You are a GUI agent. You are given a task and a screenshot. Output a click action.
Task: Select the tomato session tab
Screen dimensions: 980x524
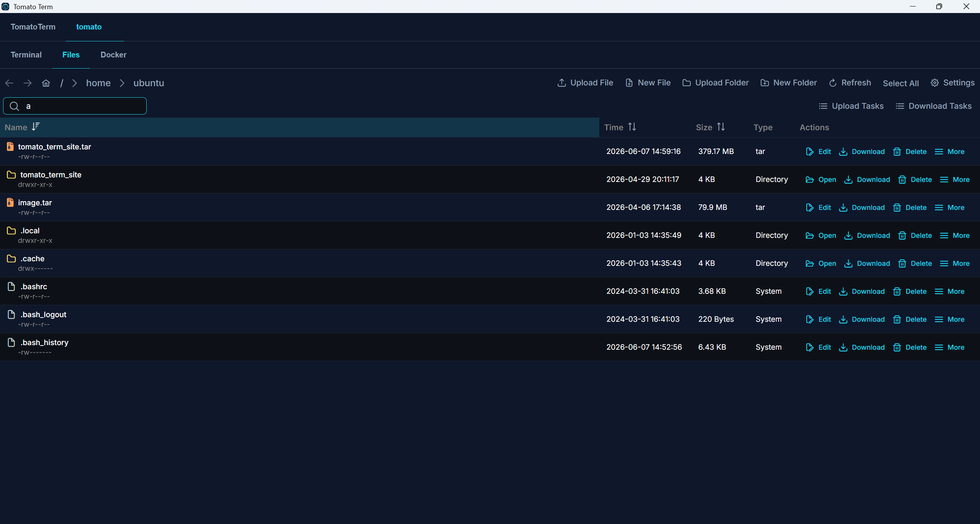pos(89,27)
